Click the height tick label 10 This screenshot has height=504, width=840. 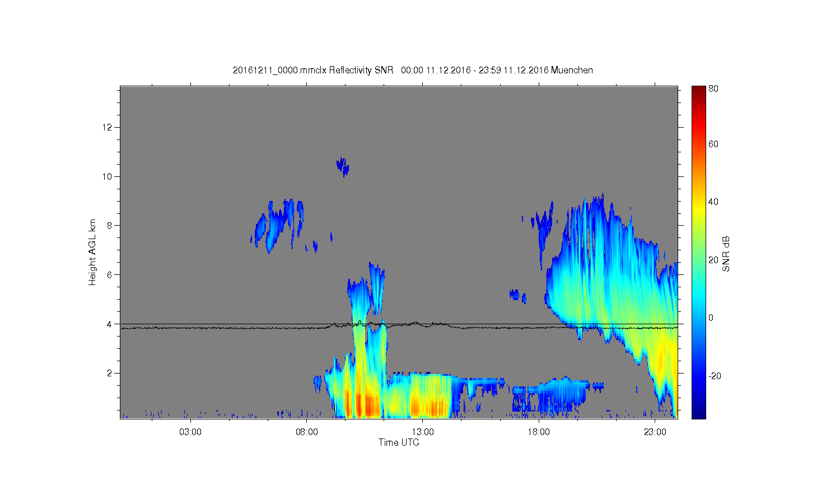pos(108,176)
